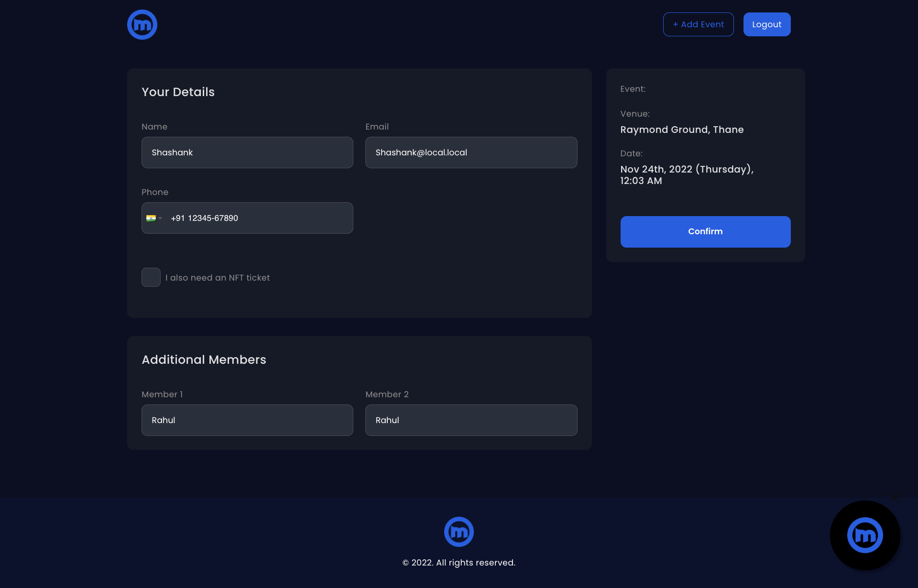Click the venue text Raymond Ground, Thane
Viewport: 918px width, 588px height.
[682, 130]
